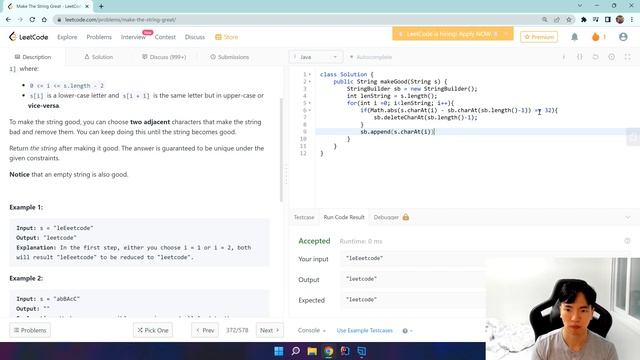Screen dimensions: 640x360
Task: Open the Discuss nav item
Action: point(195,37)
